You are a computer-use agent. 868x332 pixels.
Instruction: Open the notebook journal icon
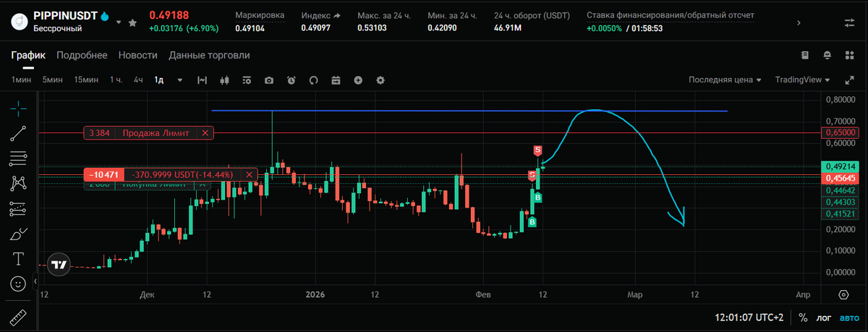[x=805, y=55]
